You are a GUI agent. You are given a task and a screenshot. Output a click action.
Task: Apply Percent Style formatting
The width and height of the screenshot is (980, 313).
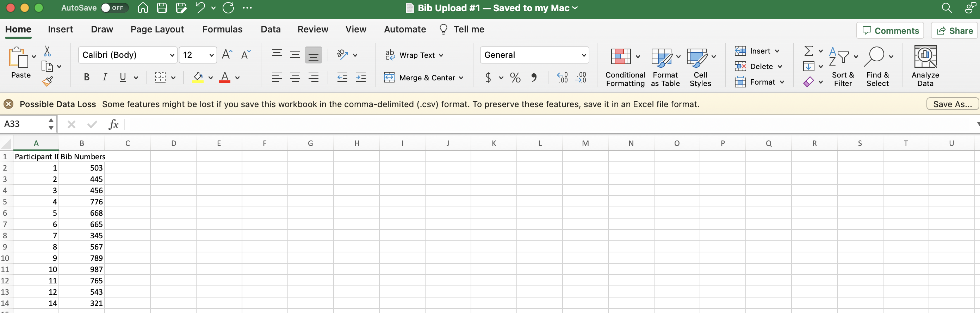[x=515, y=78]
